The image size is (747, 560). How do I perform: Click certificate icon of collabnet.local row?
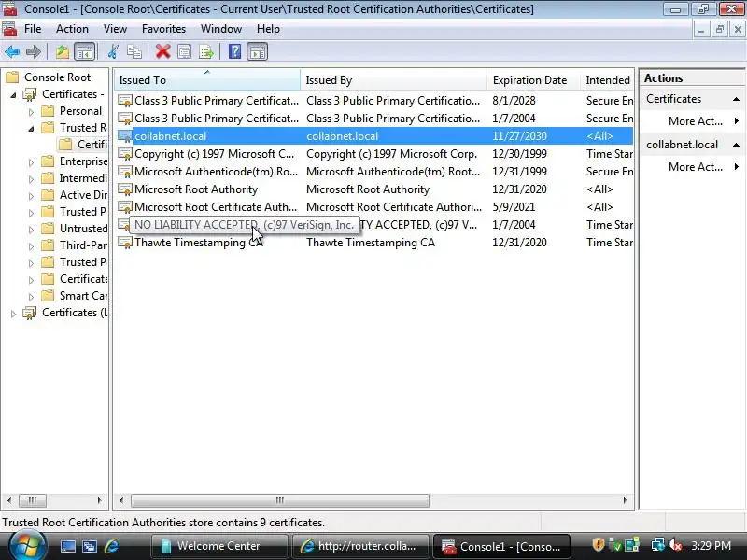point(125,136)
